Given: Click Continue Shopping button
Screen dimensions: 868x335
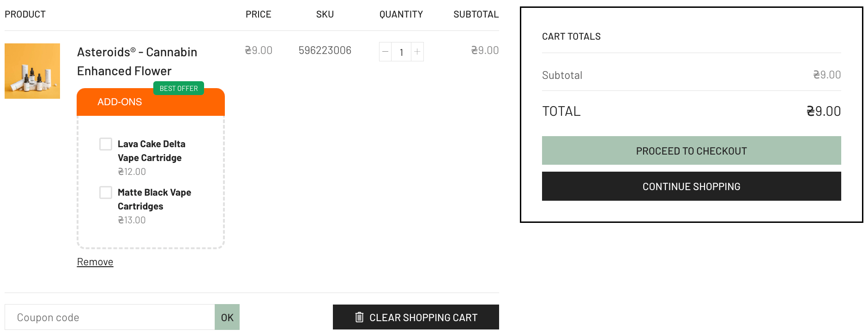Looking at the screenshot, I should pos(691,186).
